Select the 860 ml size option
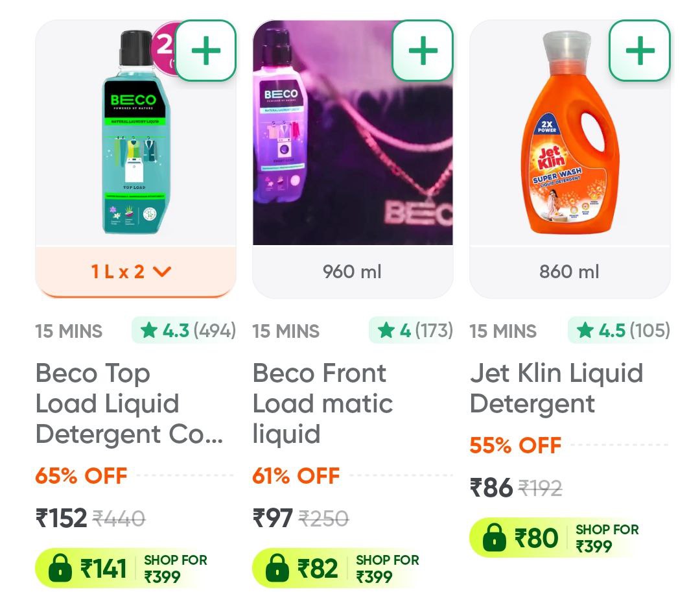700x616 pixels. tap(570, 272)
